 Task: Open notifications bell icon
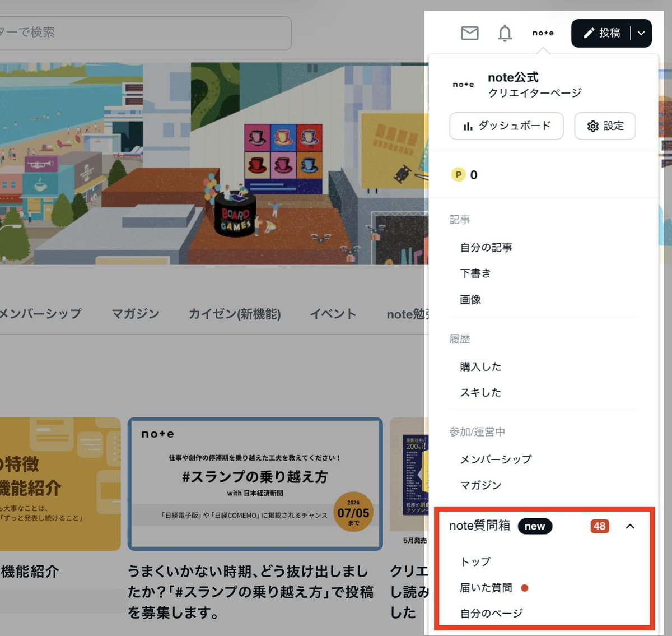(505, 33)
